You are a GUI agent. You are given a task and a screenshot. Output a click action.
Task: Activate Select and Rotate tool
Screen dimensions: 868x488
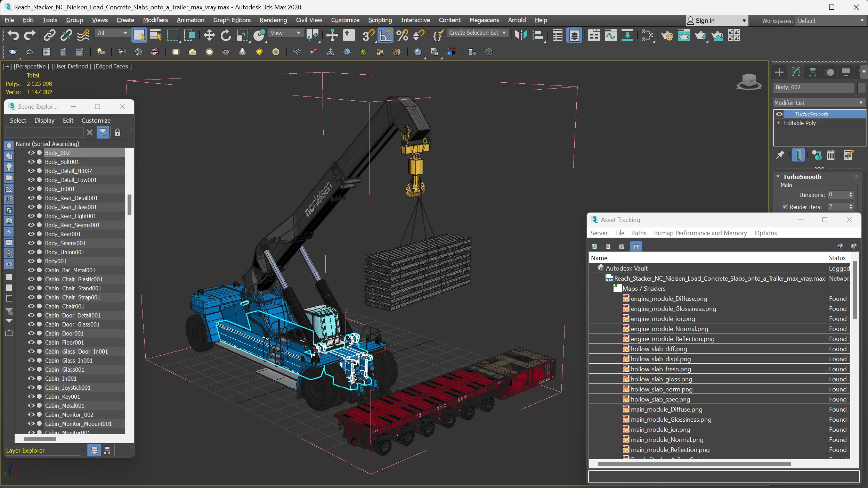click(226, 35)
